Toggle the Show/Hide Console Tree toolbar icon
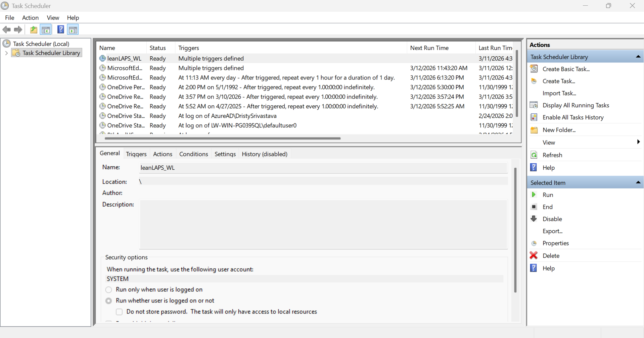Screen dimensions: 644x338 pyautogui.click(x=46, y=30)
